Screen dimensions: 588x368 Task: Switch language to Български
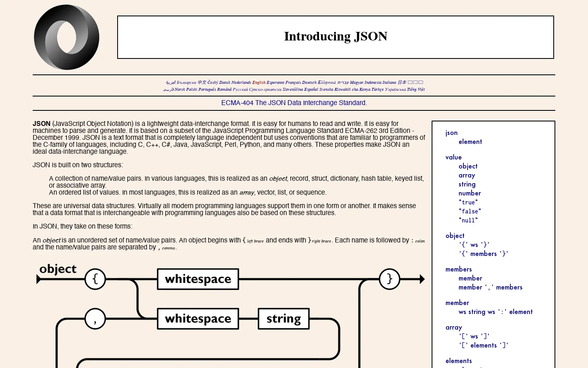[187, 83]
